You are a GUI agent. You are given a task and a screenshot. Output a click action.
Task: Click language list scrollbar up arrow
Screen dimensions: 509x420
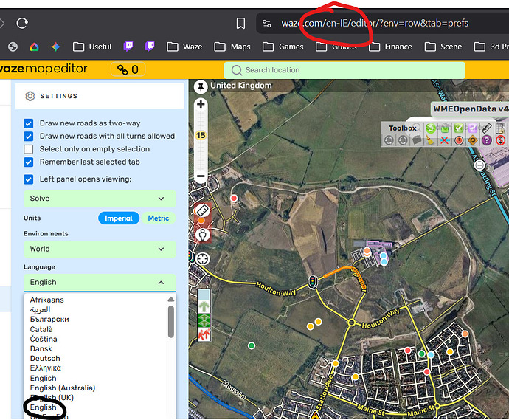[170, 299]
